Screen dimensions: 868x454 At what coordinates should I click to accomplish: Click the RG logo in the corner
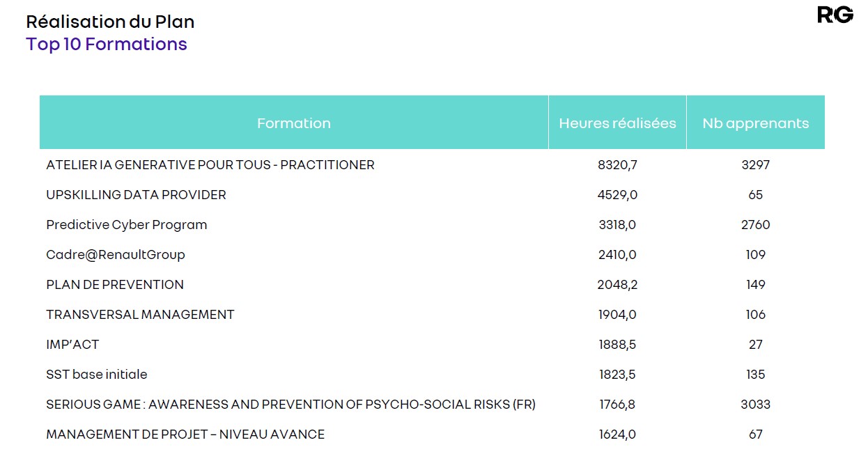(x=835, y=15)
